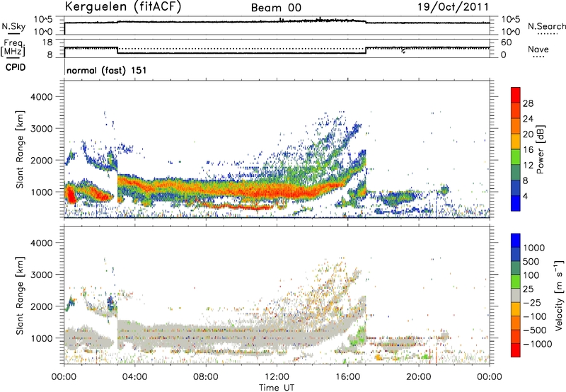Click "Slant Range [km]" label of the velocity panel
566x392 pixels.
click(x=20, y=295)
